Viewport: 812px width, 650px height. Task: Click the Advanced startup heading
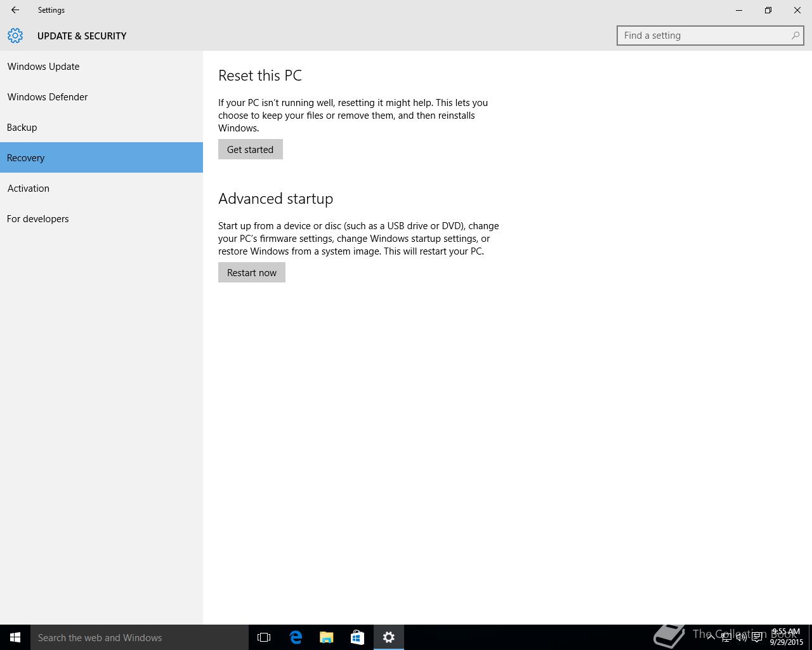point(276,199)
